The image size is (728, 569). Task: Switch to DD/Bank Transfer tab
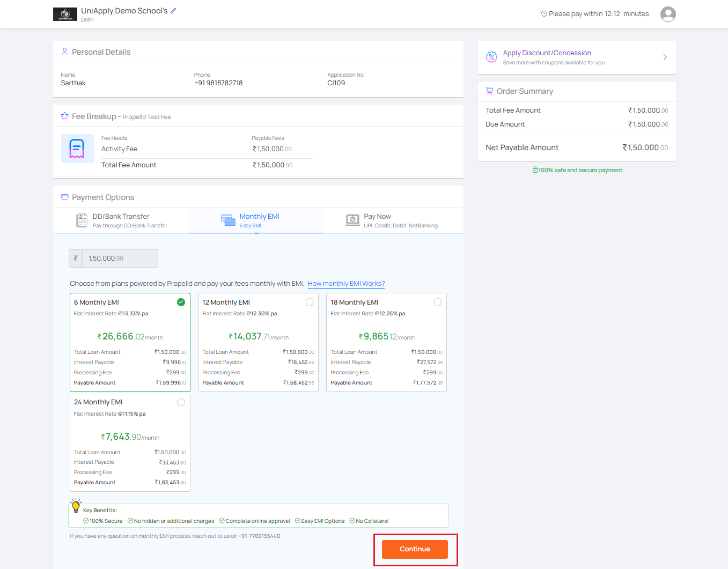click(x=121, y=220)
